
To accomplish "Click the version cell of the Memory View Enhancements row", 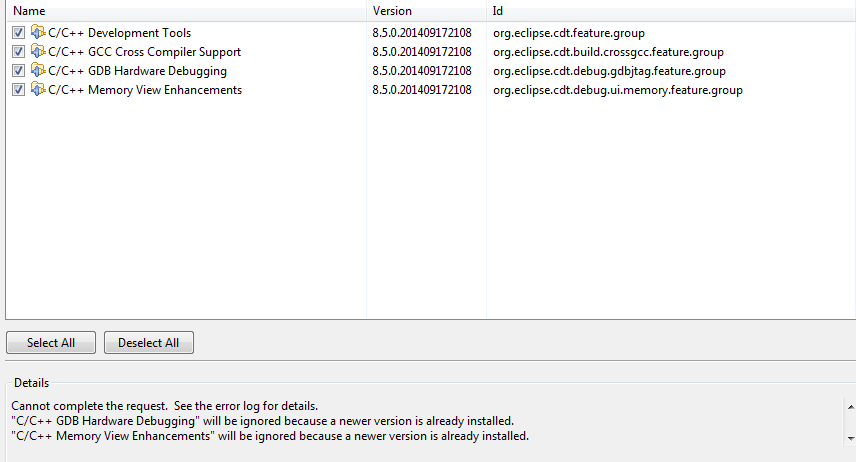I will point(422,90).
